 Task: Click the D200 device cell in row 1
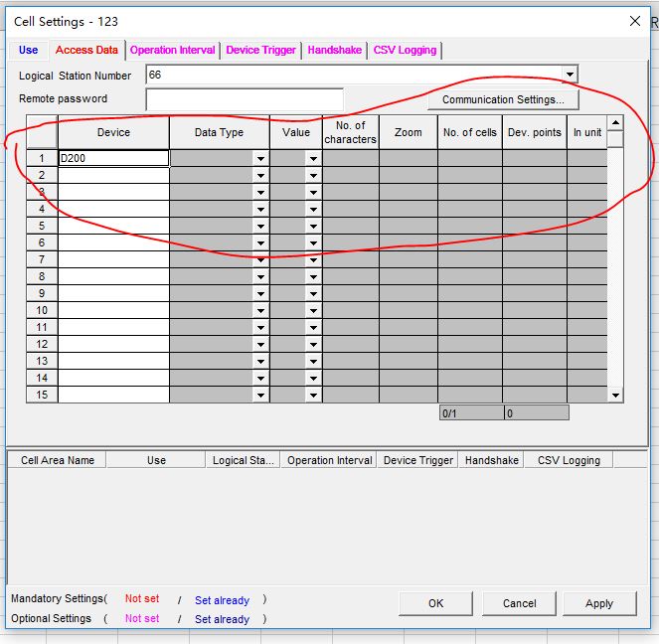113,158
